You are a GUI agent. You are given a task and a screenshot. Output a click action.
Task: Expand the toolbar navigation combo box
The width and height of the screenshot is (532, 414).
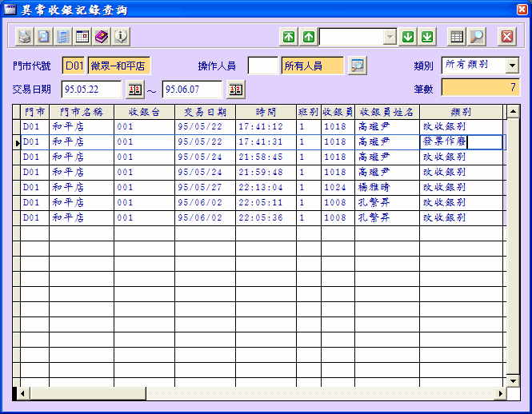(x=390, y=36)
